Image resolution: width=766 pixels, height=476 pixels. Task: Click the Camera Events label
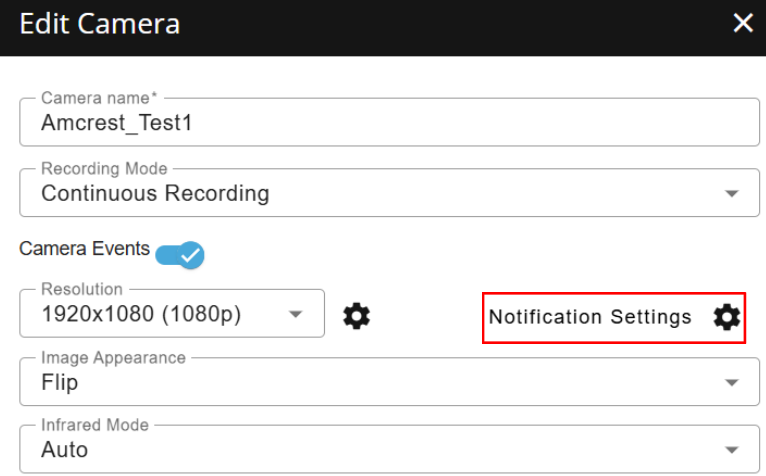[84, 249]
